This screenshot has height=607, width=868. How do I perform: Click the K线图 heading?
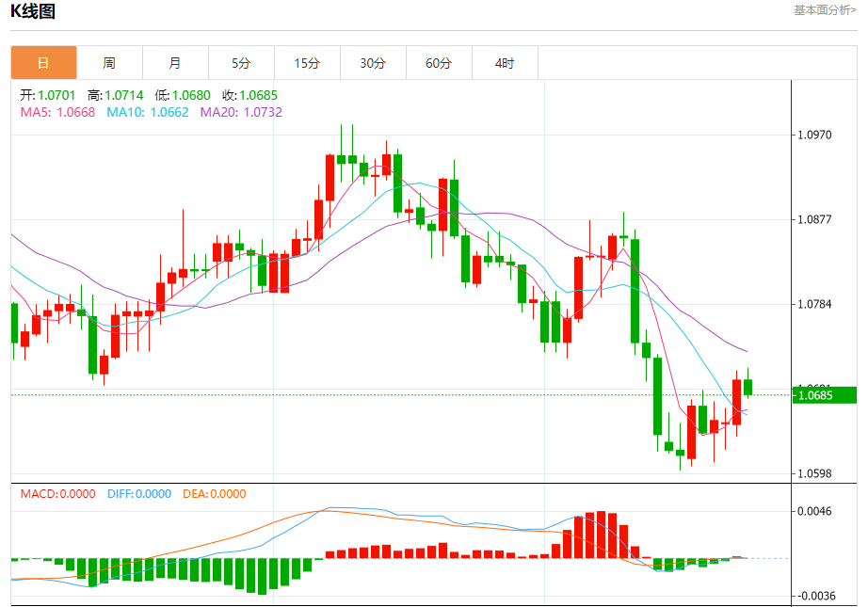(33, 11)
